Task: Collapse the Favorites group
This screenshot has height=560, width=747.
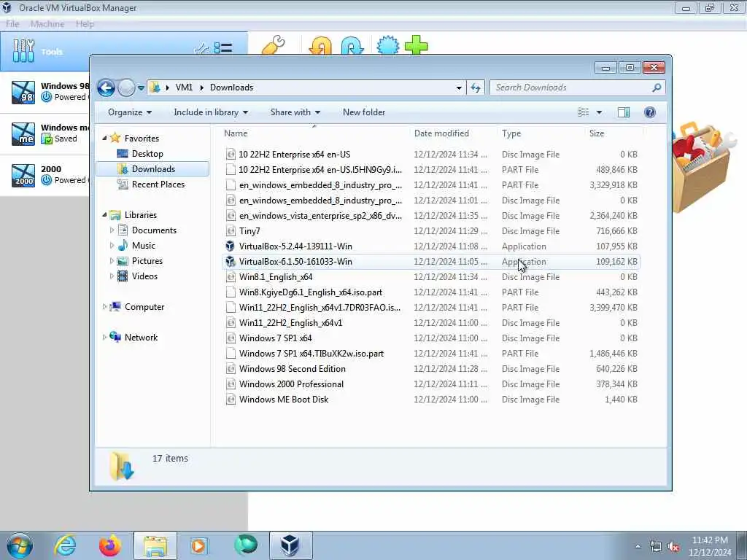Action: [x=104, y=138]
